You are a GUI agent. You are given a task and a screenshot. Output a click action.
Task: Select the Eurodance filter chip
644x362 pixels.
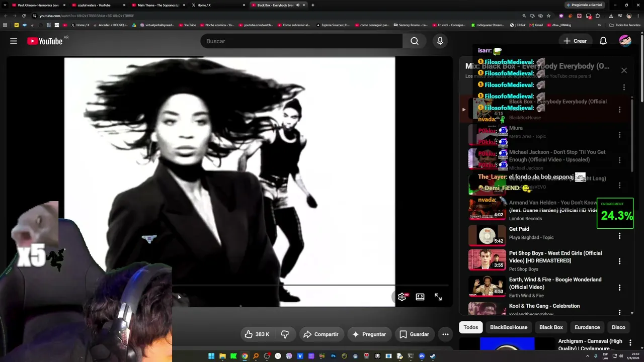587,327
